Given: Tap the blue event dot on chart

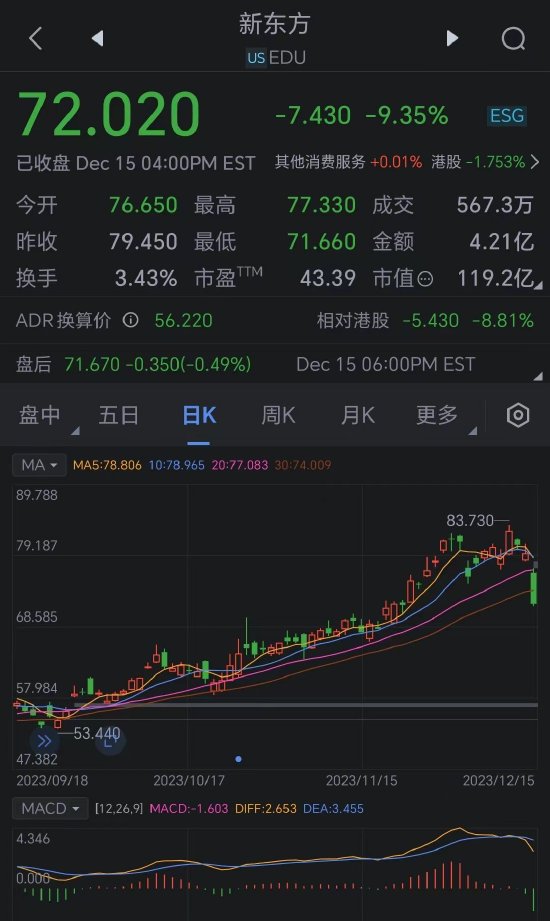Looking at the screenshot, I should (238, 759).
